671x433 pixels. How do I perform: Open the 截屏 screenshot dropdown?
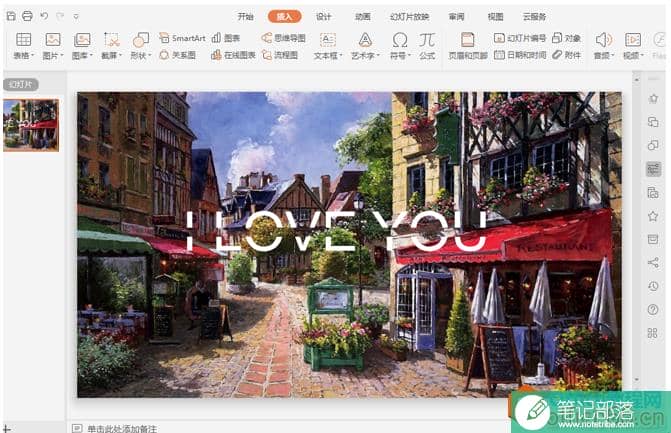(x=112, y=46)
